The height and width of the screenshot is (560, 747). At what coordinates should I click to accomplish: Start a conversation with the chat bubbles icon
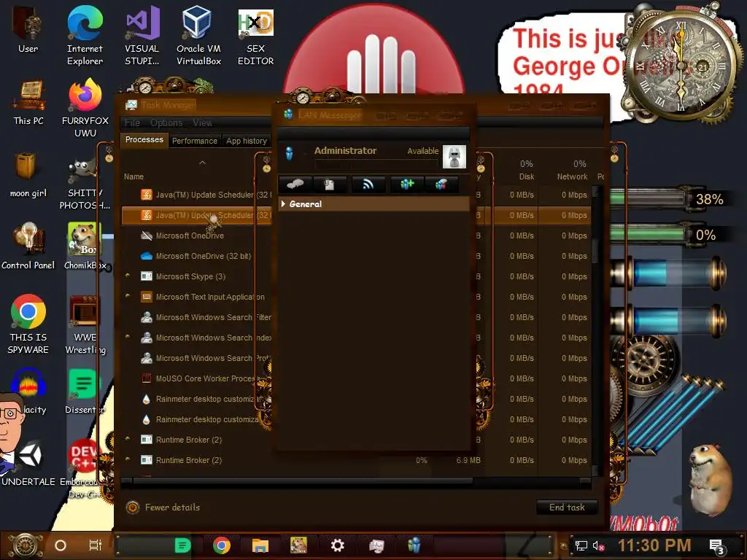pyautogui.click(x=295, y=184)
